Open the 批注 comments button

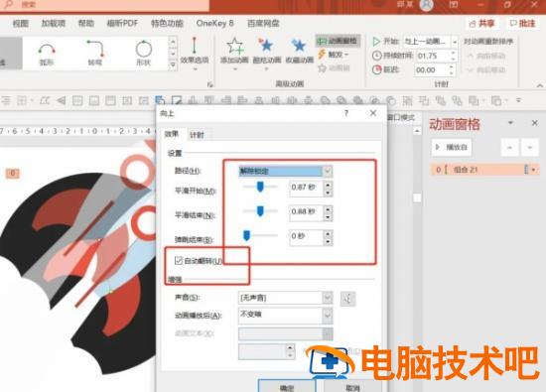click(x=522, y=24)
